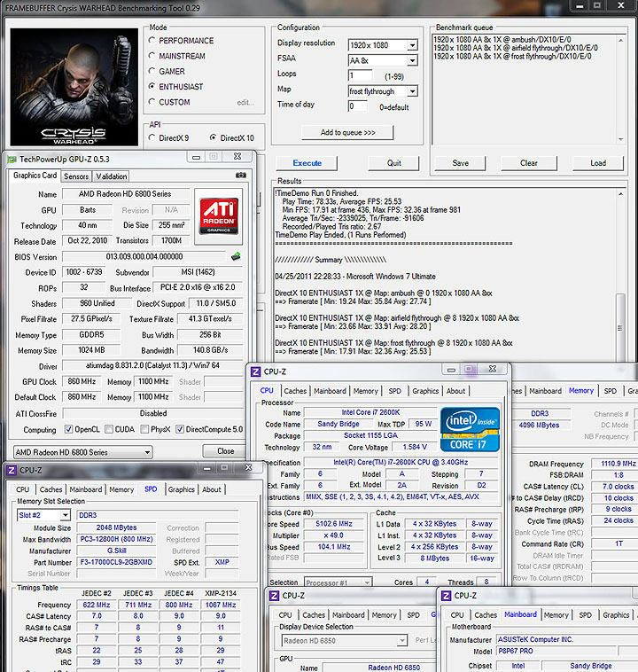Open the Mainboard tab in the CPU-Z processor window
Image resolution: width=638 pixels, height=672 pixels.
coord(330,391)
